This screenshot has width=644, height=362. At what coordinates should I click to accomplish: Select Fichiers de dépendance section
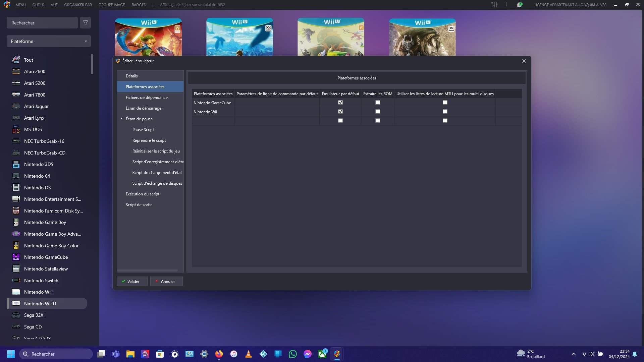coord(150,97)
